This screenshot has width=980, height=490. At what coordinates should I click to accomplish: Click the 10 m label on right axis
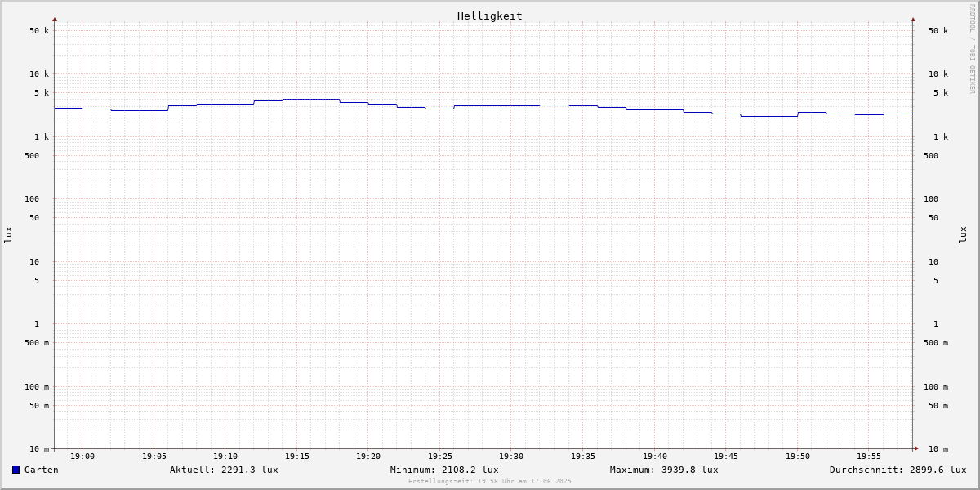[938, 449]
